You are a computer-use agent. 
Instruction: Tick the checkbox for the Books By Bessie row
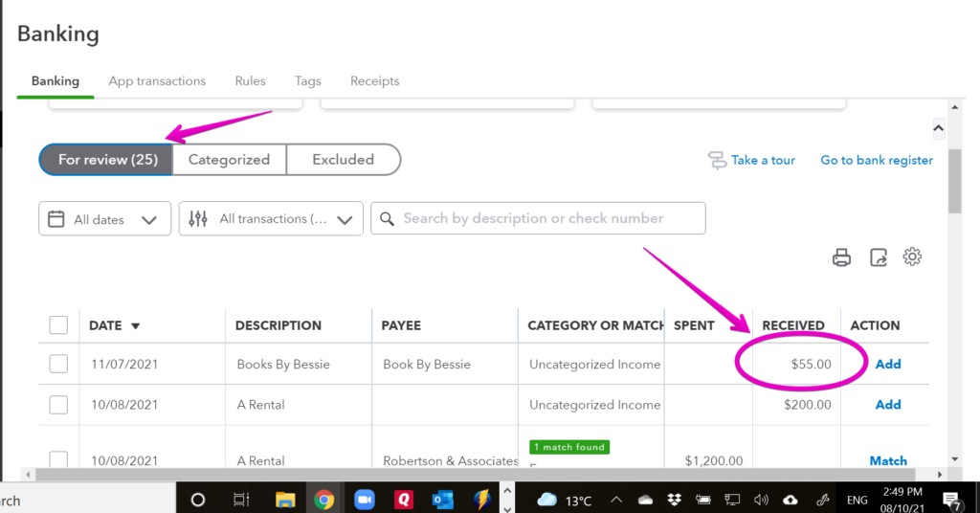(x=58, y=364)
